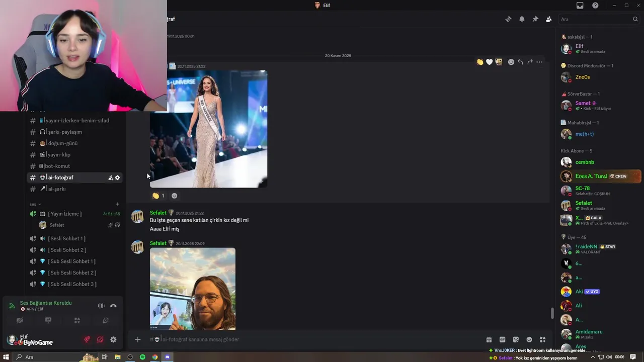The height and width of the screenshot is (362, 644).
Task: Open Spotify from the Windows taskbar
Action: click(x=142, y=357)
